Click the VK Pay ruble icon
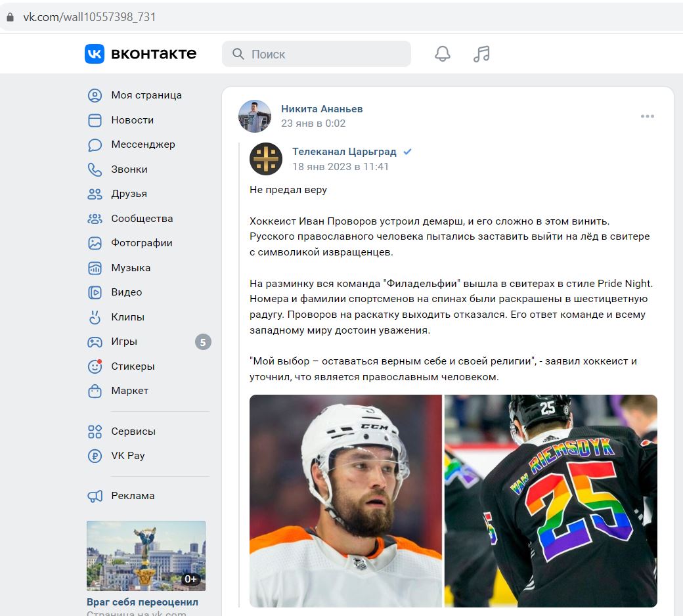 coord(95,456)
